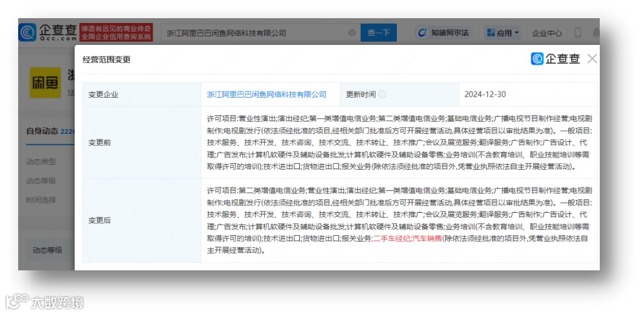Open 企业中心
The image size is (644, 314).
pyautogui.click(x=546, y=33)
